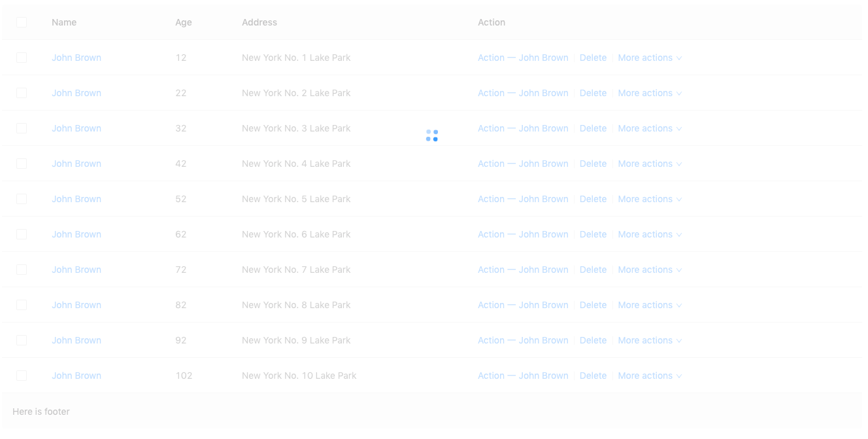Click the 'Here is footer' table footer
Image resolution: width=868 pixels, height=439 pixels.
[x=41, y=412]
